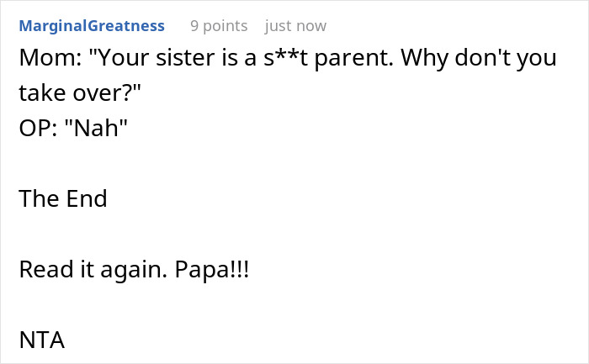The image size is (589, 364).
Task: Click the phrase Why don't you
Action: click(x=479, y=59)
